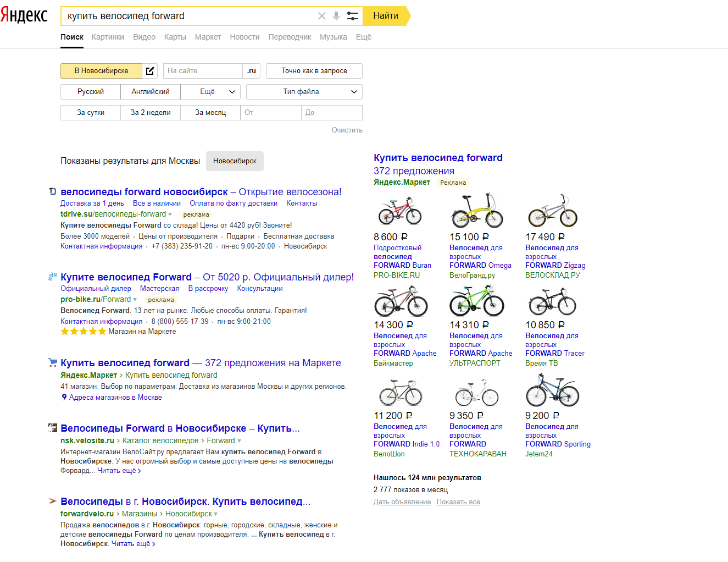This screenshot has width=728, height=562.
Task: Click the main search query field
Action: (190, 16)
